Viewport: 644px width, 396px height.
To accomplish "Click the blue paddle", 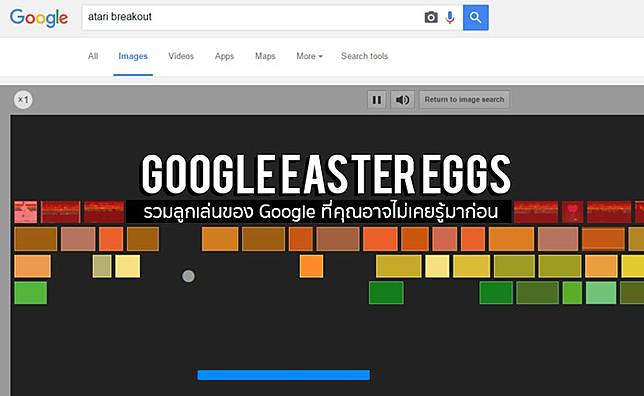I will click(x=283, y=375).
